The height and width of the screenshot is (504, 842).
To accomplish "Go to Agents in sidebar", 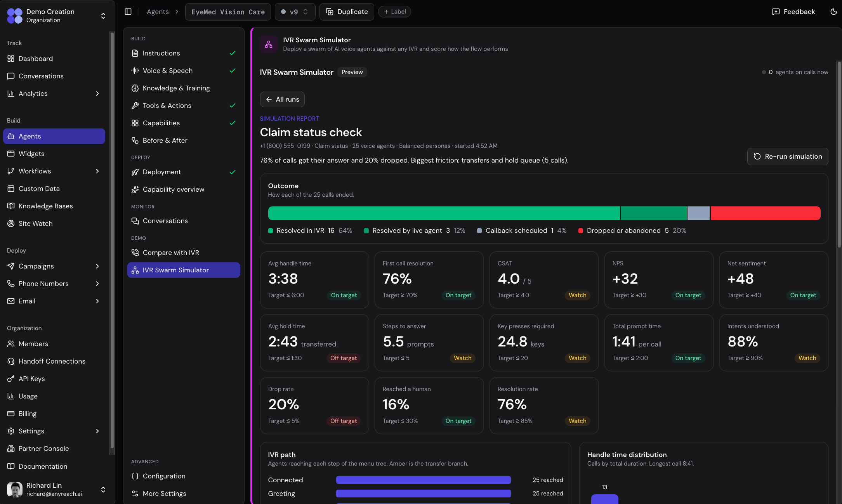I will point(54,136).
